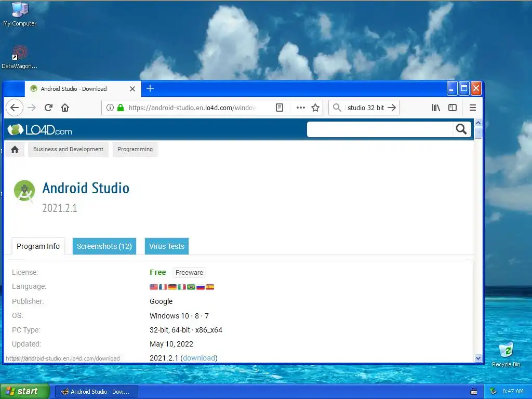Click the page scrollbar up arrow

[478, 123]
